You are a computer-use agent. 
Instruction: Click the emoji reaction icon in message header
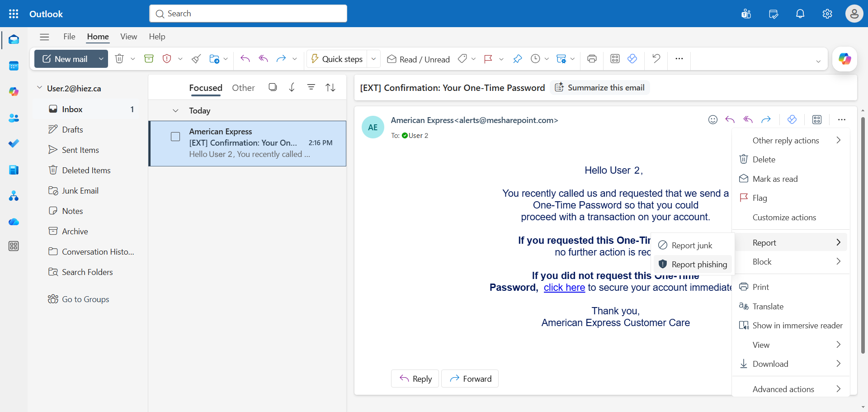coord(713,119)
